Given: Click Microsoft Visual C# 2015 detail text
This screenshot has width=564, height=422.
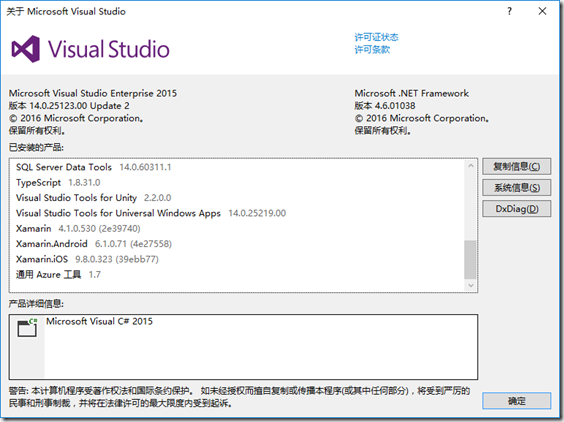Looking at the screenshot, I should tap(99, 321).
